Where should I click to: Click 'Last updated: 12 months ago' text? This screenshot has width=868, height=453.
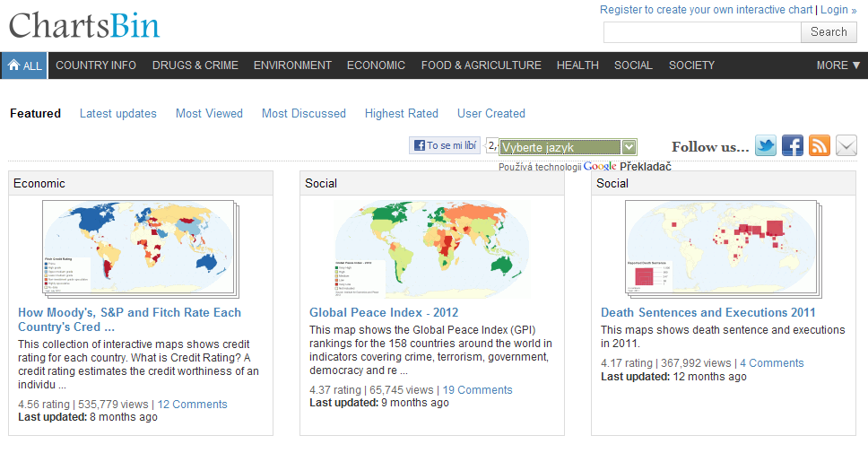673,377
